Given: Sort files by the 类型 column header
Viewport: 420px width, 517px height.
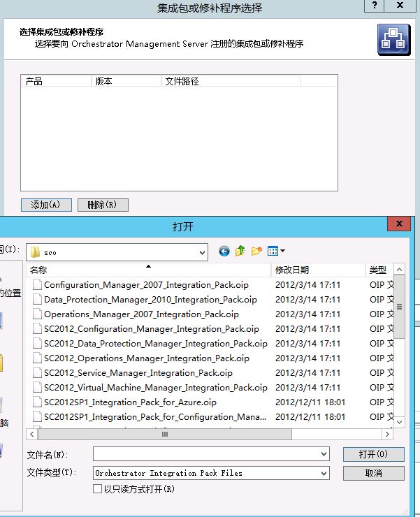Looking at the screenshot, I should 379,270.
